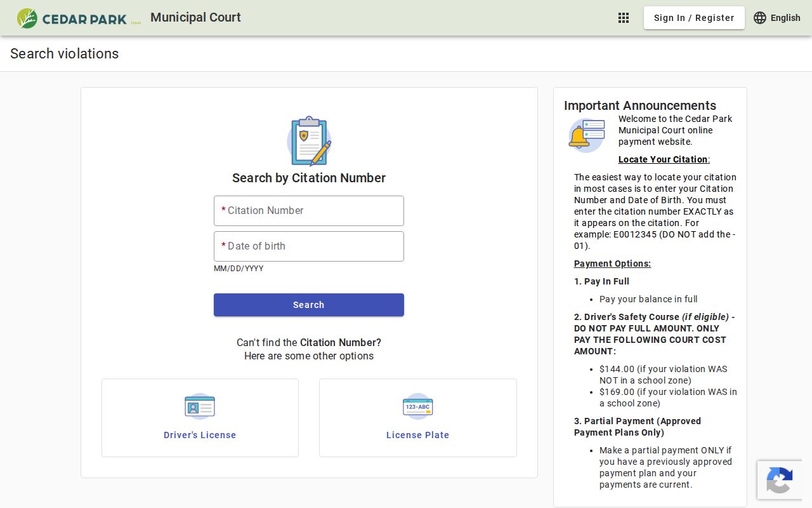The width and height of the screenshot is (812, 508).
Task: Click the blue Search button
Action: coord(309,305)
